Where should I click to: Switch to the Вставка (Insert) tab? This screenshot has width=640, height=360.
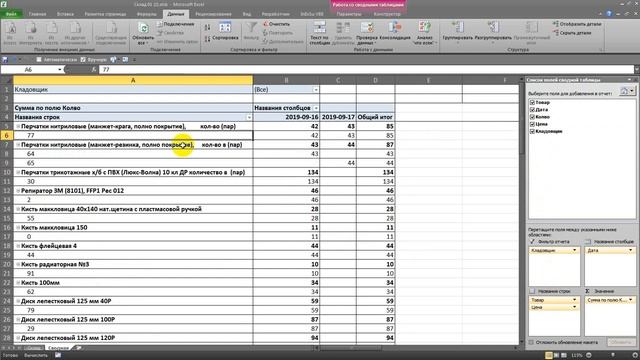point(65,14)
